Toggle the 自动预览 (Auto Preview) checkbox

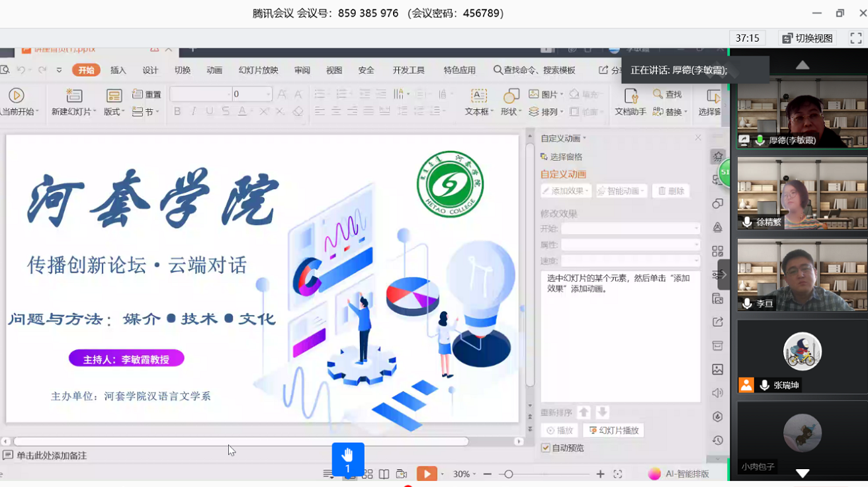546,448
